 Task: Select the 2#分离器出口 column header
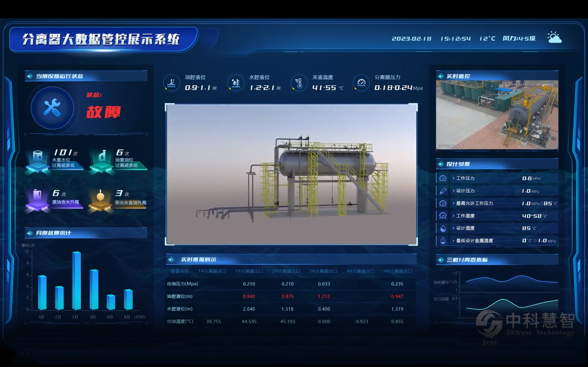(286, 271)
